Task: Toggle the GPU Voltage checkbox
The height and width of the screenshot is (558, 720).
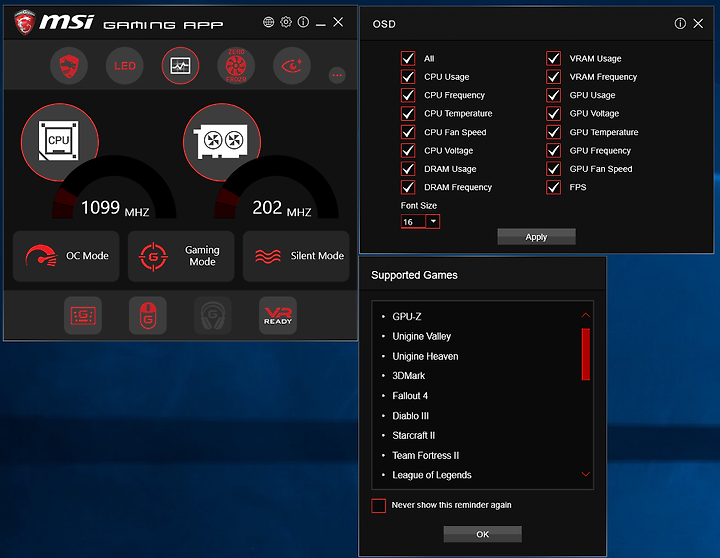Action: click(x=553, y=113)
